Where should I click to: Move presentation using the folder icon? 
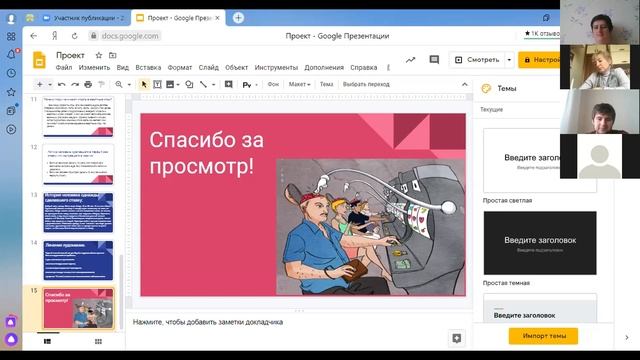point(113,55)
